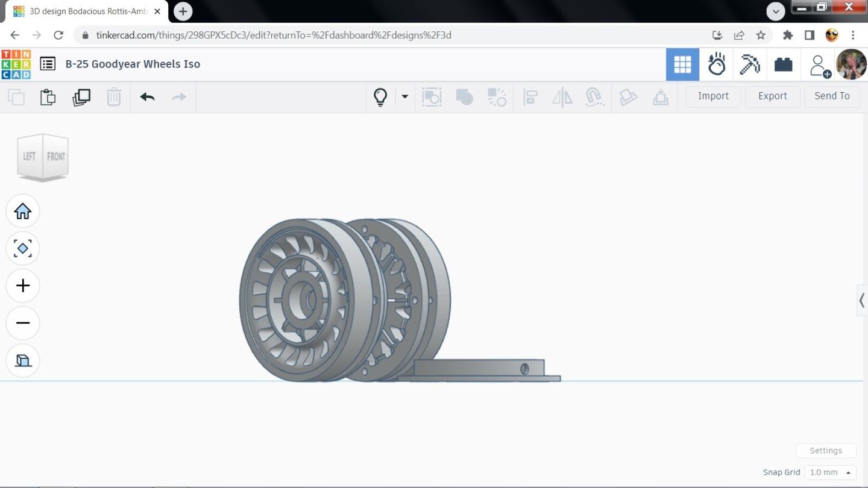Click the FRONT face of view cube
Viewport: 868px width, 488px height.
[56, 156]
